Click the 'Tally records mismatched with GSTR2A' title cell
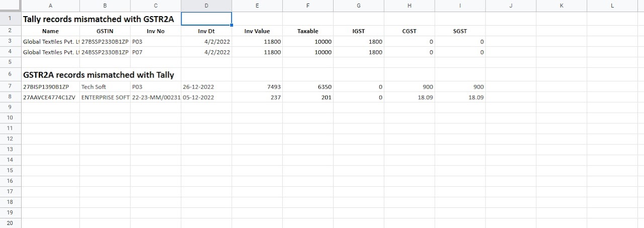Viewport: 644px width, 228px height. [x=98, y=19]
